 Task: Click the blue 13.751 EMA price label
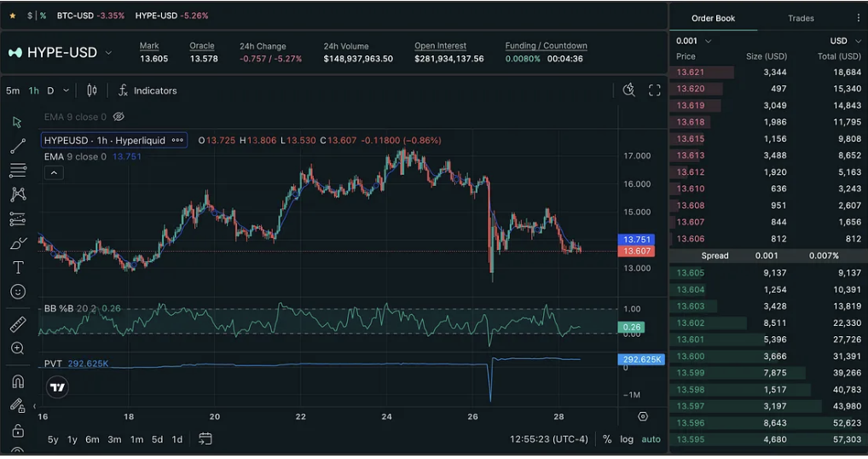click(x=637, y=239)
